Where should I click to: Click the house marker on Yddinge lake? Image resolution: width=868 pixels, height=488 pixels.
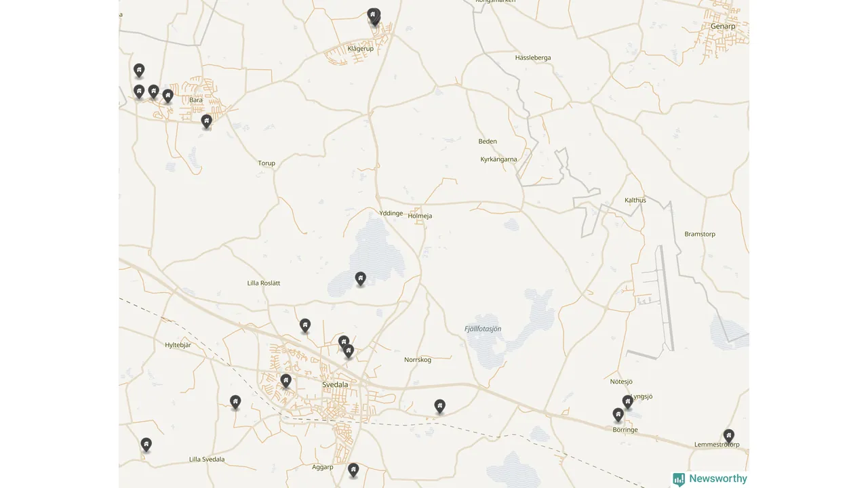tap(361, 279)
